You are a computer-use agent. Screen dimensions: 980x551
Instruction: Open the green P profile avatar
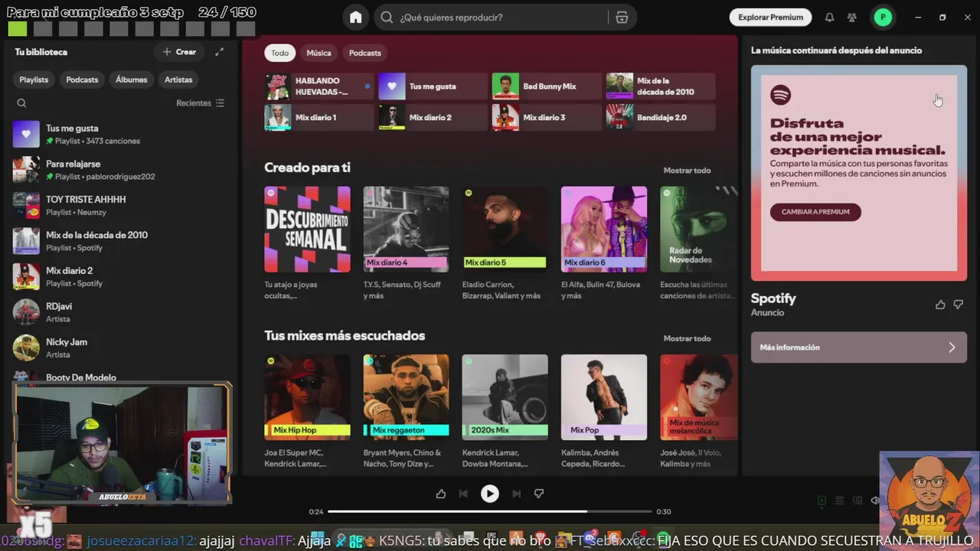[x=883, y=18]
